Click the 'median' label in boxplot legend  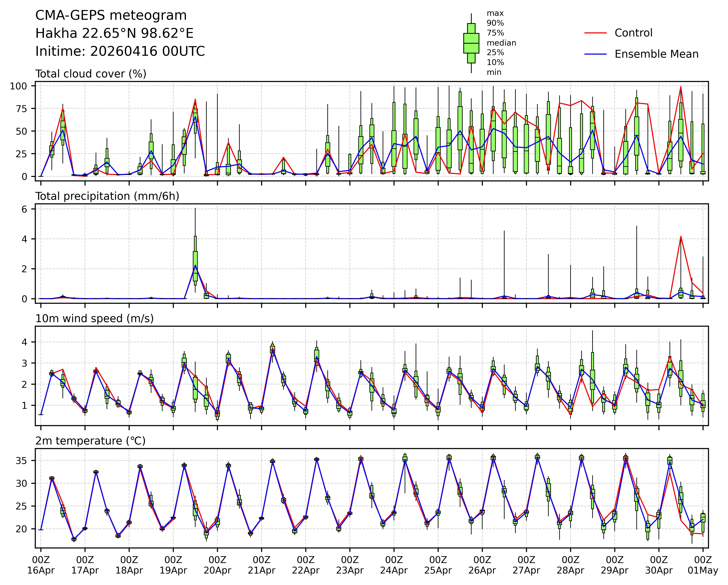pos(501,43)
